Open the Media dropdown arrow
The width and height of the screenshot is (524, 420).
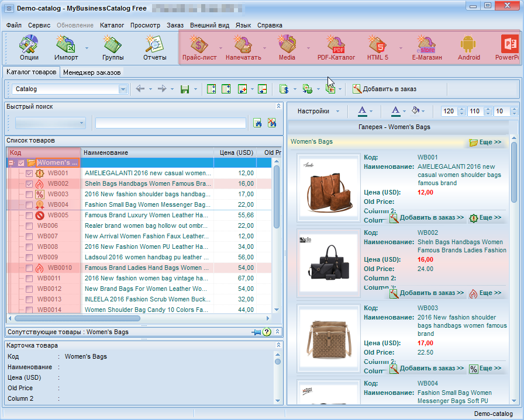(308, 48)
